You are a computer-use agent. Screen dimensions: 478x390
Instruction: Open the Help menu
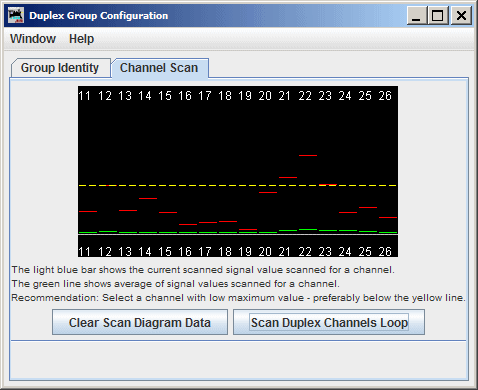click(x=81, y=39)
